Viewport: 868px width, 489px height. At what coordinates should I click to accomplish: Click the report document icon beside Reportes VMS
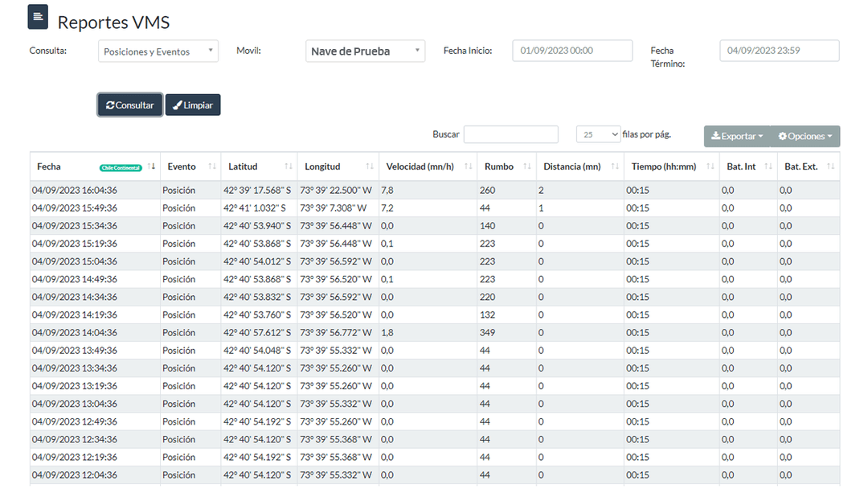click(37, 16)
